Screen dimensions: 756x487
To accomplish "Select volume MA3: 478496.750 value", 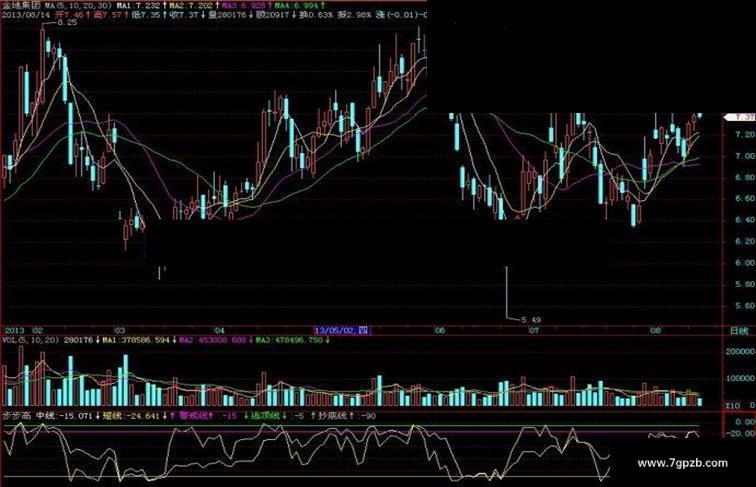I will (289, 340).
